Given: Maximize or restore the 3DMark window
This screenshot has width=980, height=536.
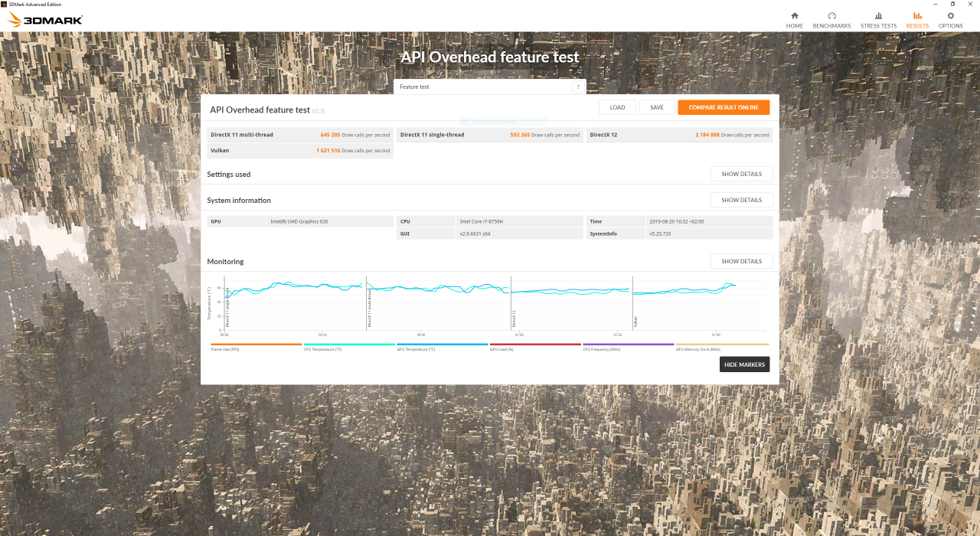Looking at the screenshot, I should [952, 4].
